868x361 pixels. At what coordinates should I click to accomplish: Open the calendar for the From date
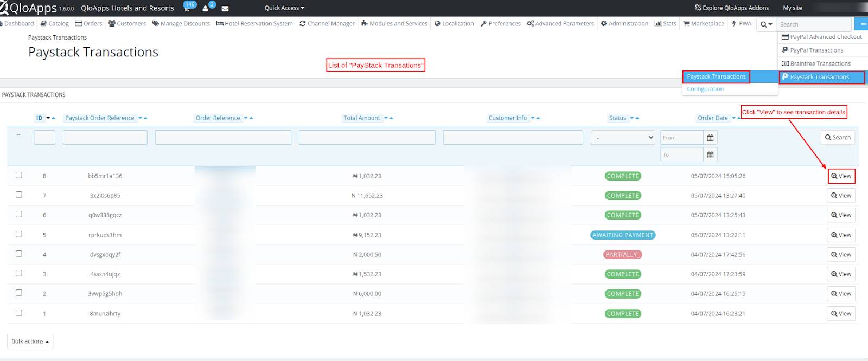click(x=710, y=138)
